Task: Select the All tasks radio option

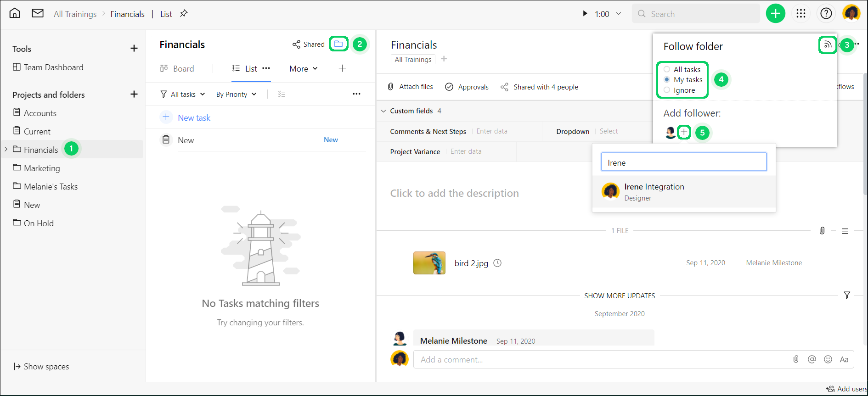Action: [667, 69]
